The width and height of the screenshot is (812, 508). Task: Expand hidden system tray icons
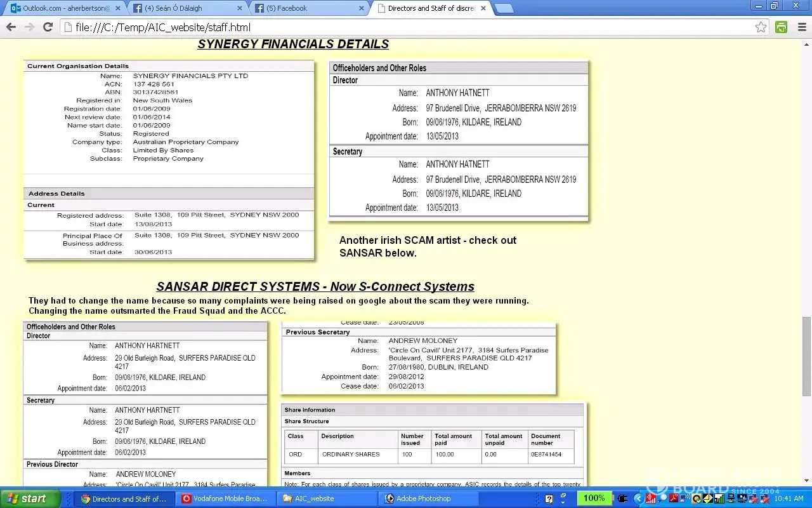639,498
